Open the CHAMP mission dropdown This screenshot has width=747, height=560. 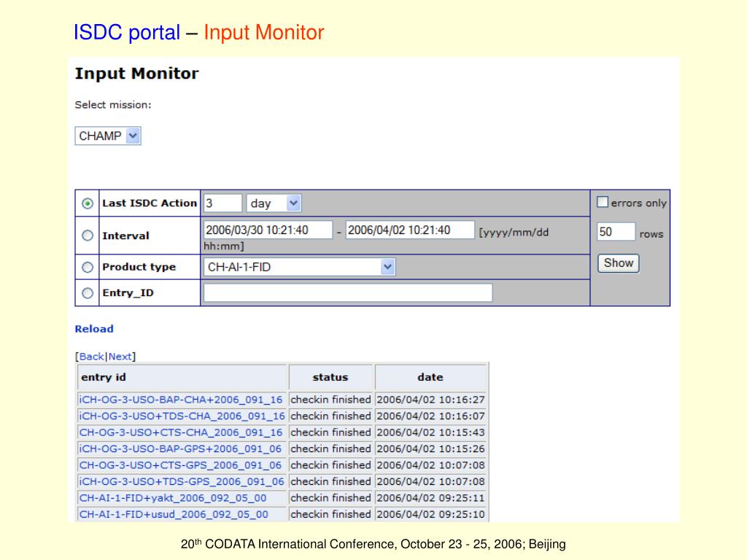click(x=108, y=136)
